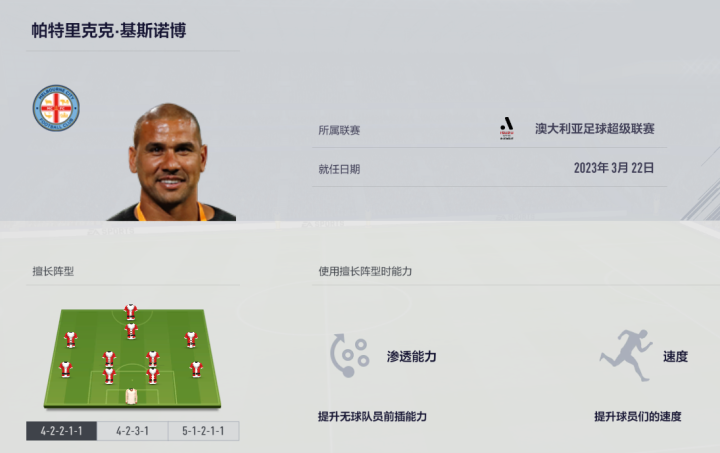Viewport: 720px width, 453px height.
Task: Click the 渗透能力 ability label
Action: pyautogui.click(x=411, y=356)
